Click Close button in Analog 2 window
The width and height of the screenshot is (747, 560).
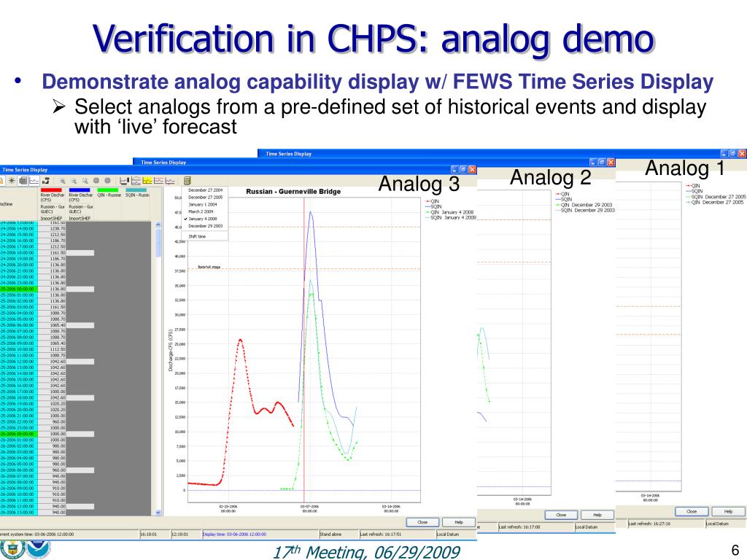point(561,515)
